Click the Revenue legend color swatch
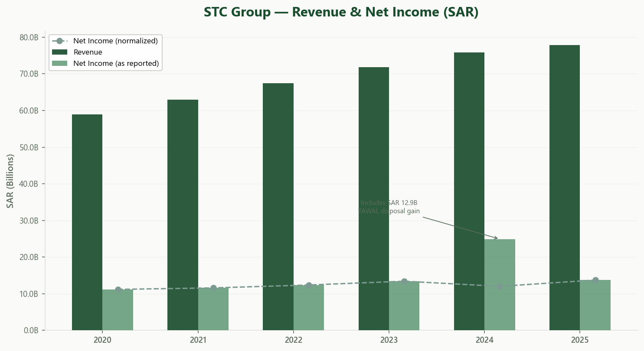The width and height of the screenshot is (644, 351). [60, 52]
